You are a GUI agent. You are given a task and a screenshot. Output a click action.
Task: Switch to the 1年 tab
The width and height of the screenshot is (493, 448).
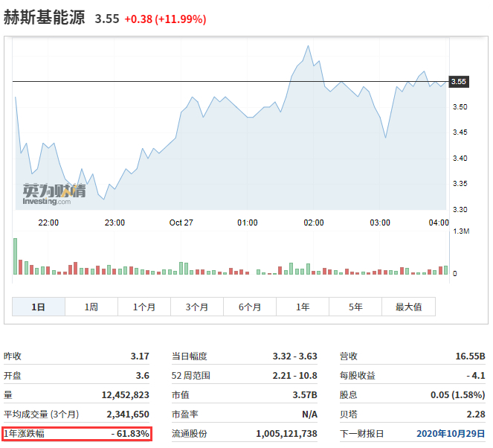pyautogui.click(x=303, y=307)
